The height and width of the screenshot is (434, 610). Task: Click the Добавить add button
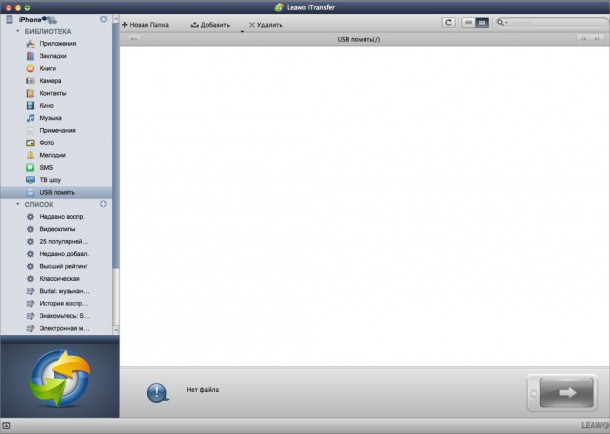(210, 25)
